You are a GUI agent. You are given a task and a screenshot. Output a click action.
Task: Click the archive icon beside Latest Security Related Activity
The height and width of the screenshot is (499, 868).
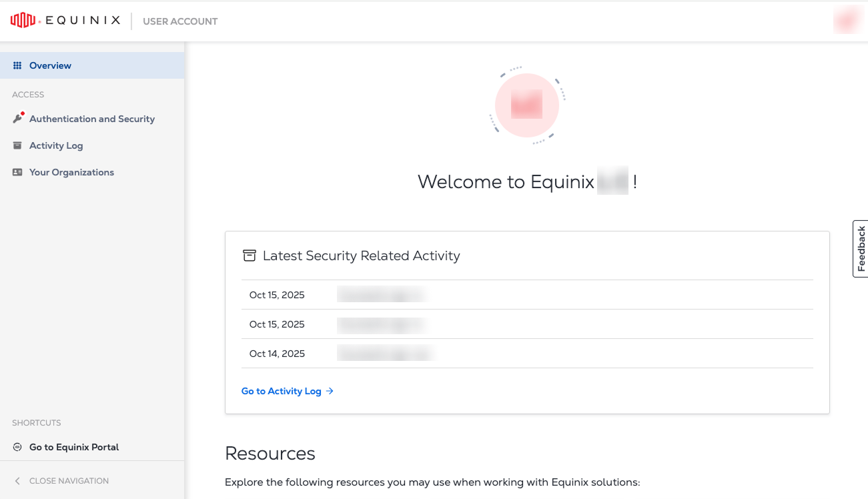[249, 256]
